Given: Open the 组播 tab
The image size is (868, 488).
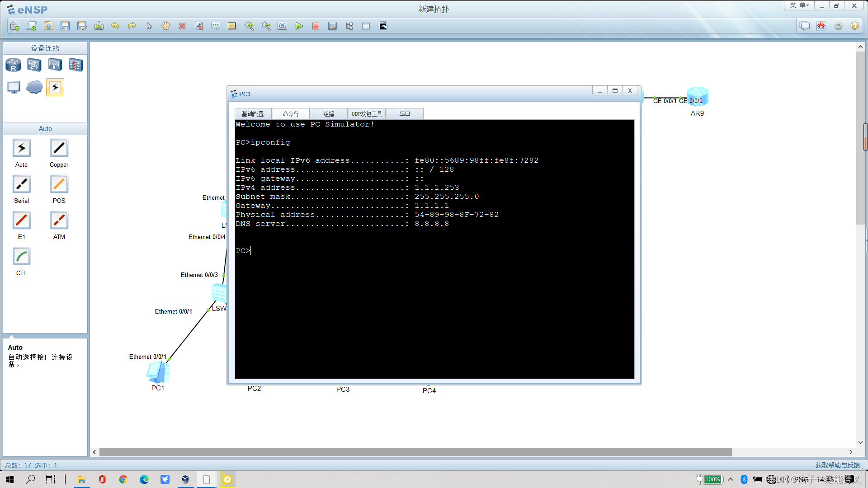Looking at the screenshot, I should pos(329,114).
